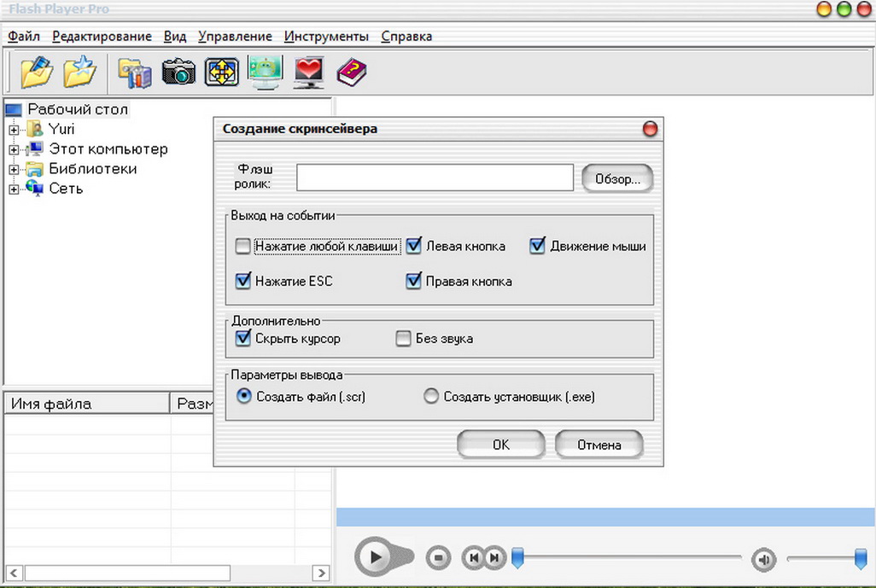
Task: Click the red heart monitor icon
Action: coord(309,72)
